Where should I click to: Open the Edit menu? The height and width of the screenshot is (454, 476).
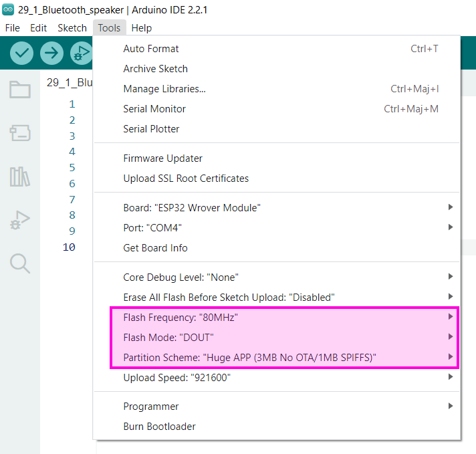pos(38,28)
